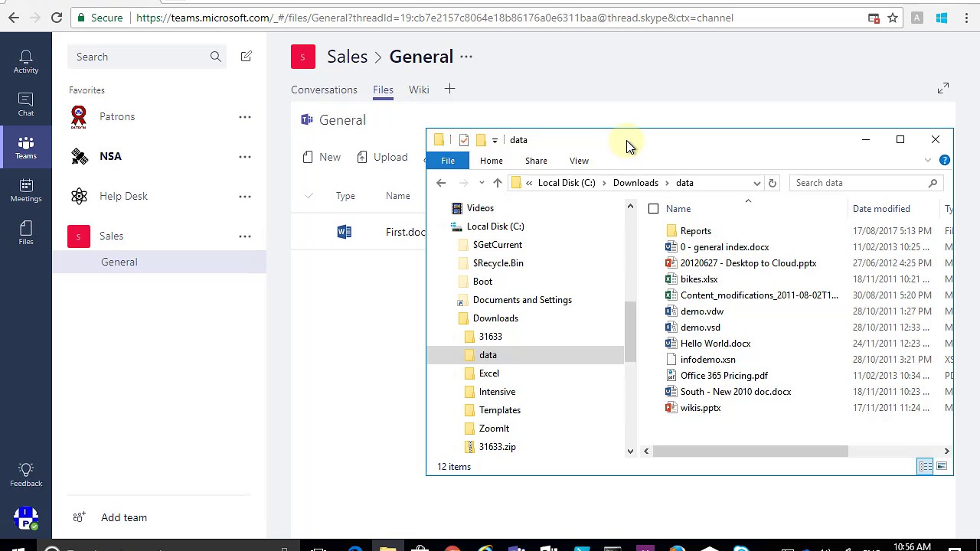
Task: Open the Home ribbon tab
Action: [492, 161]
